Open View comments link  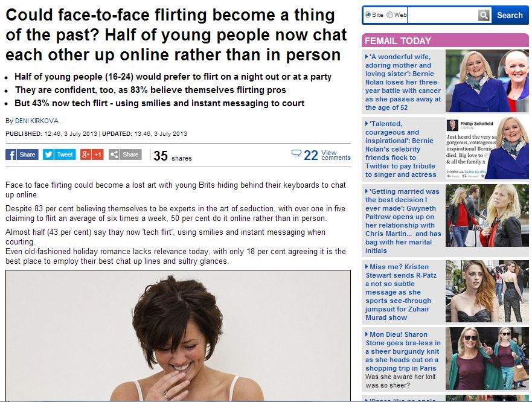(336, 155)
